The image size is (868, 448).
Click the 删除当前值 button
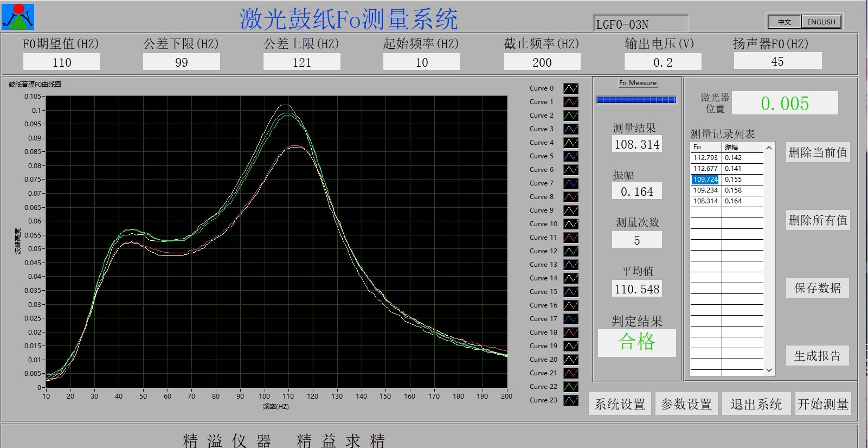click(x=818, y=152)
